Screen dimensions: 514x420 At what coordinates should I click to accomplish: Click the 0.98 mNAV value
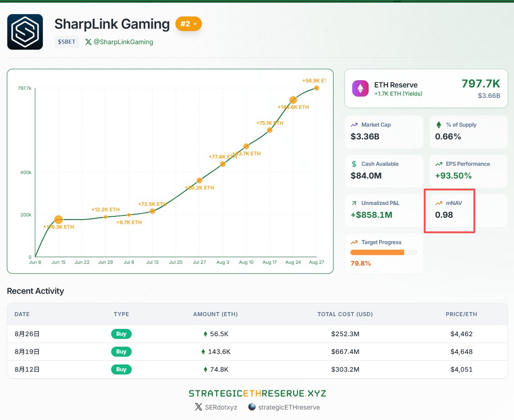444,215
